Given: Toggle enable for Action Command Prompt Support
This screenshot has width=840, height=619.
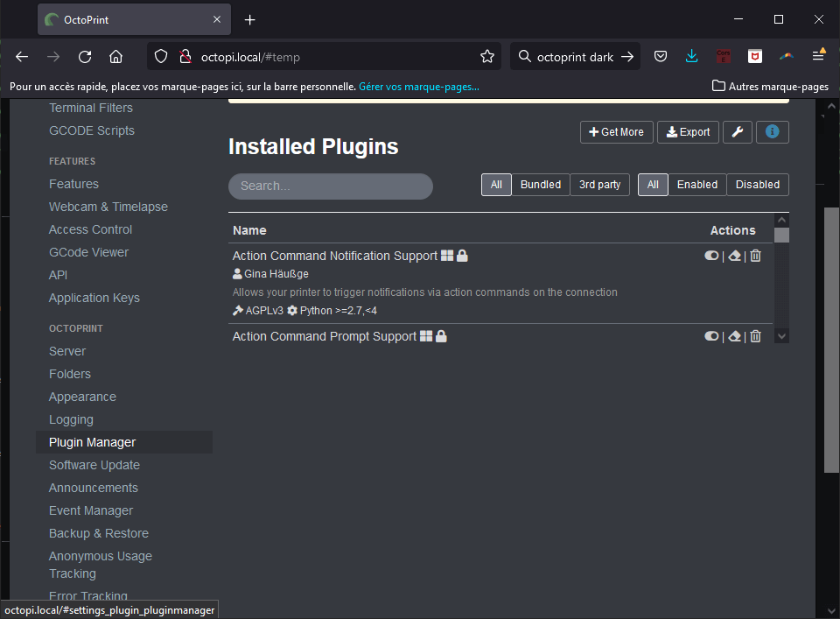Looking at the screenshot, I should pyautogui.click(x=711, y=336).
